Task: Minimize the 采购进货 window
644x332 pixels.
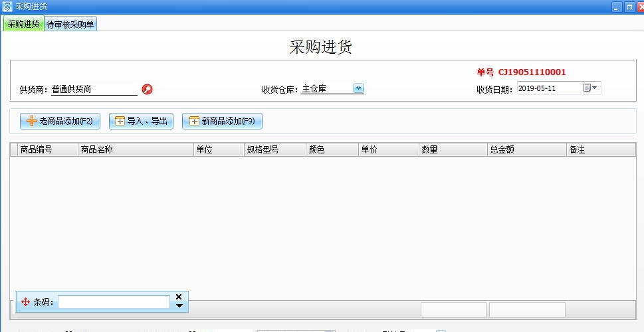Action: tap(617, 7)
